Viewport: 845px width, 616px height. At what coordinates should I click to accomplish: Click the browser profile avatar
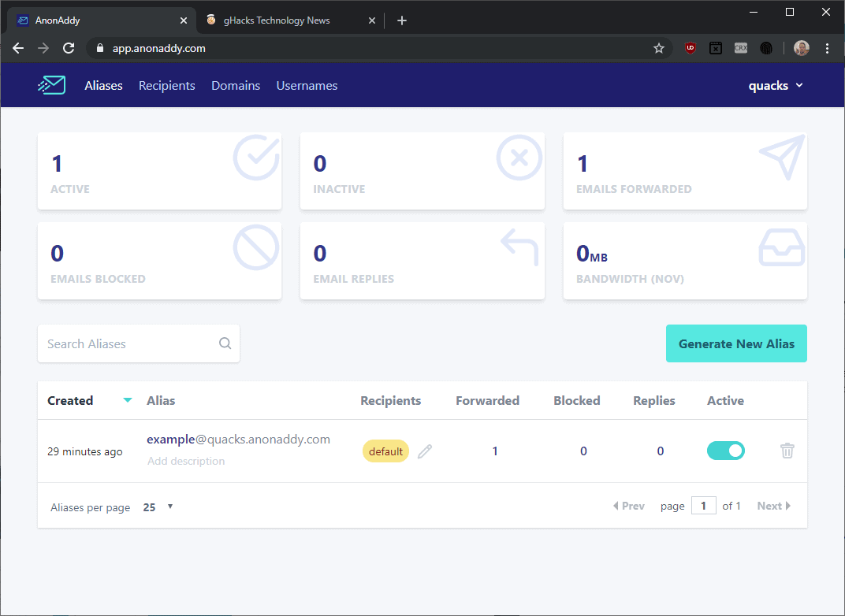pyautogui.click(x=801, y=48)
